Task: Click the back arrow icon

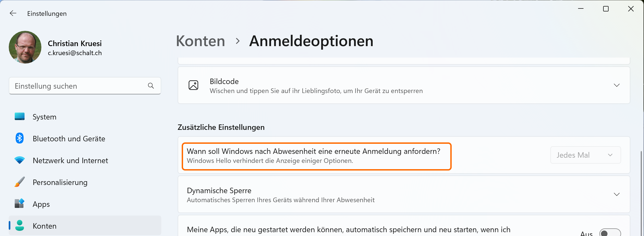Action: pos(13,13)
